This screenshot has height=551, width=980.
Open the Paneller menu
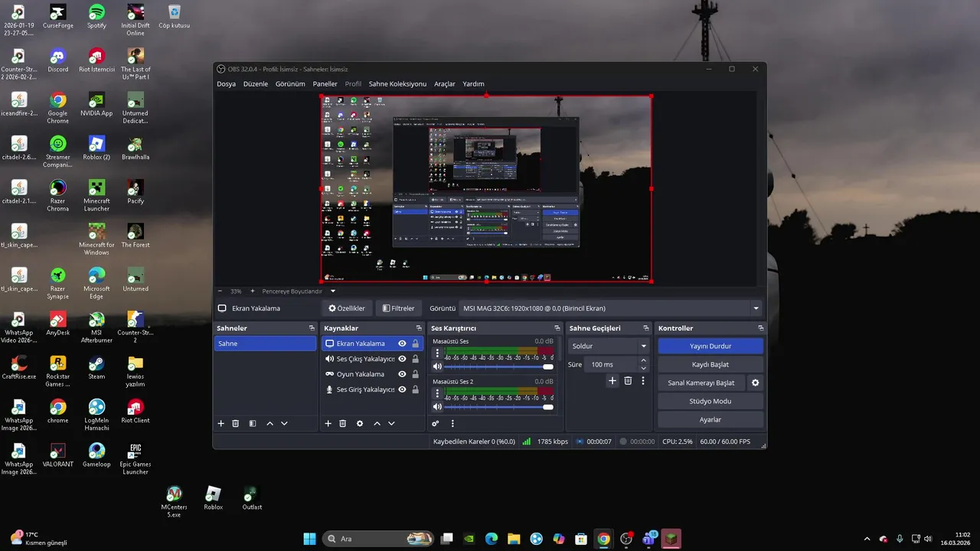pos(325,84)
